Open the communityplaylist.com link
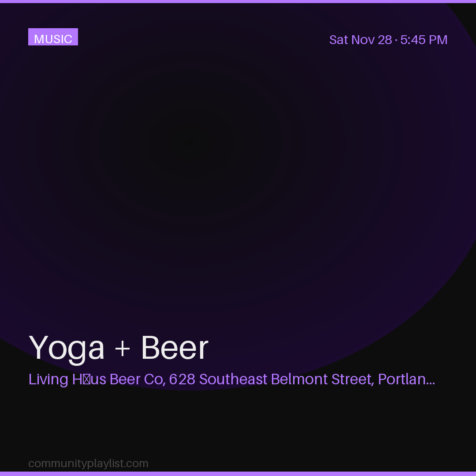Image resolution: width=476 pixels, height=476 pixels. pyautogui.click(x=88, y=464)
